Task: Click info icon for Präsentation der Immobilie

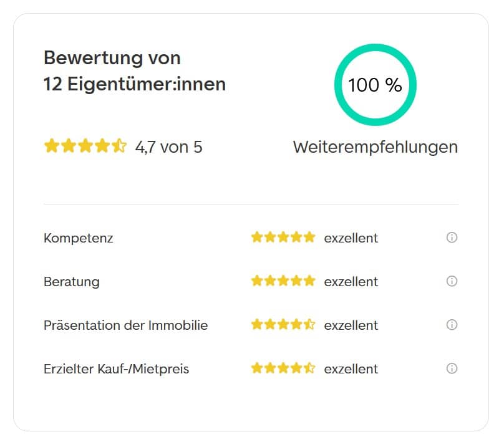Action: tap(452, 325)
